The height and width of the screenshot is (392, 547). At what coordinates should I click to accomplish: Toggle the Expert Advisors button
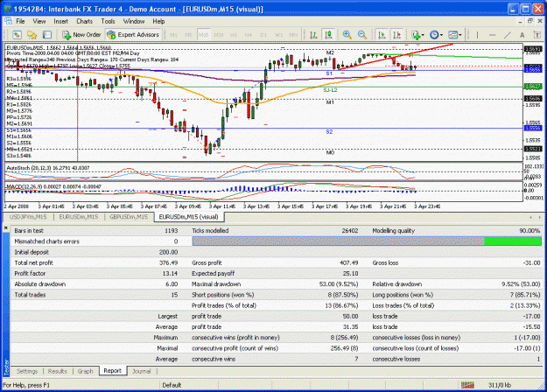point(133,34)
